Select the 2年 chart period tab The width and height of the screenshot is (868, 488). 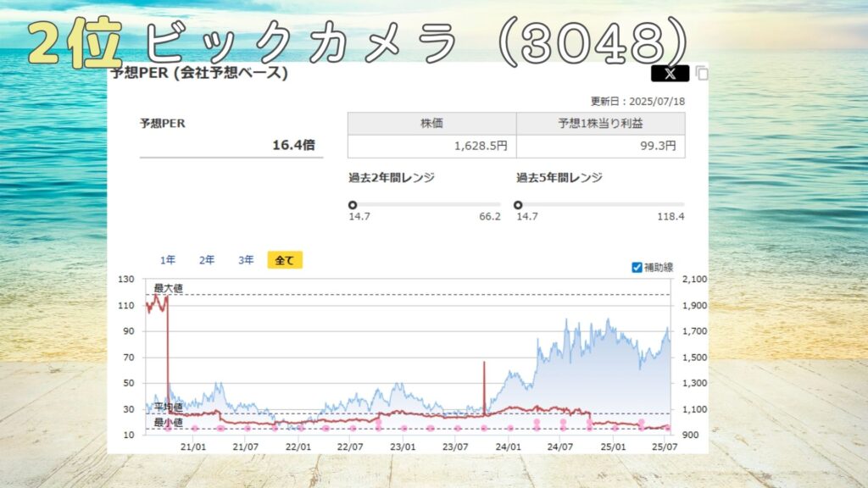pos(207,260)
